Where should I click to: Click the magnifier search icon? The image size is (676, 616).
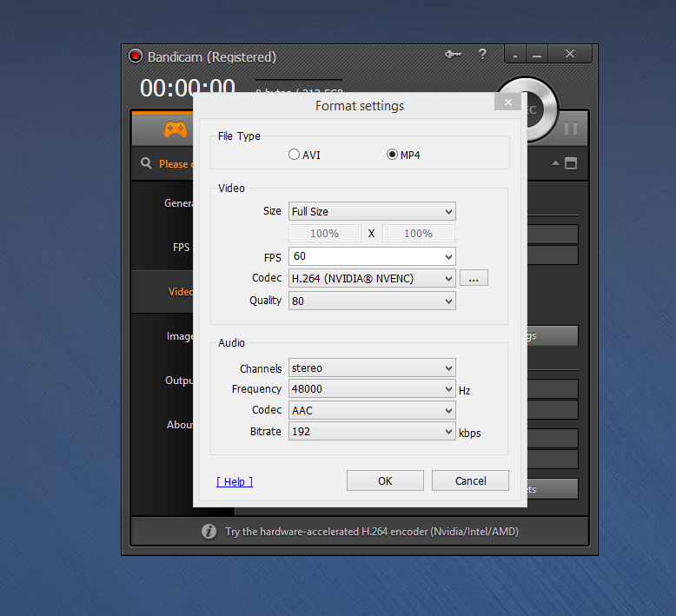coord(146,163)
